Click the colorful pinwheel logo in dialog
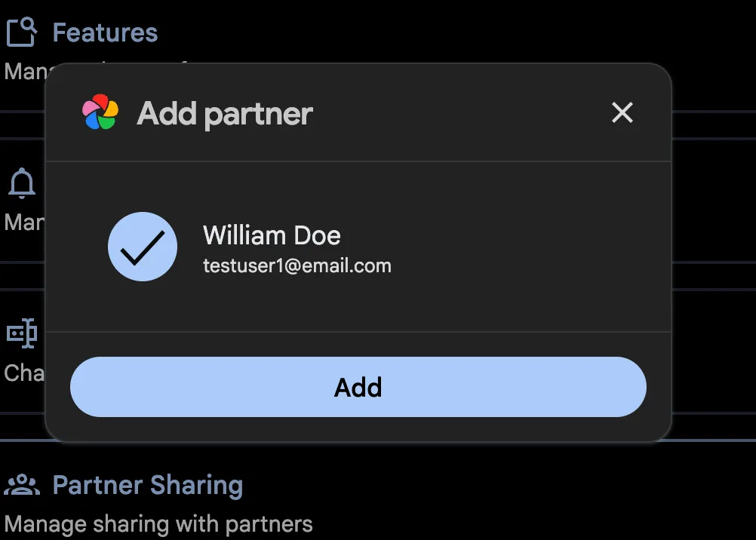756x540 pixels. click(100, 112)
